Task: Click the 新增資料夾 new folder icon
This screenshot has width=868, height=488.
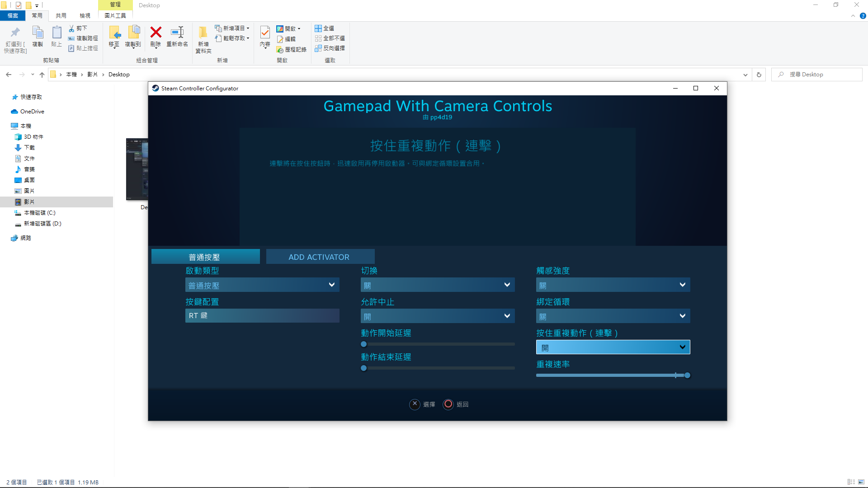Action: [x=203, y=33]
